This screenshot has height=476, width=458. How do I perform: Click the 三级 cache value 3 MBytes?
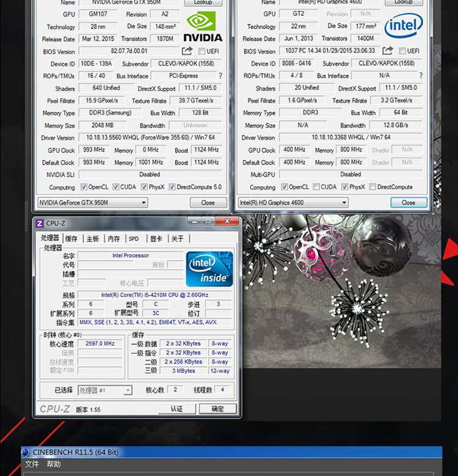click(x=183, y=371)
